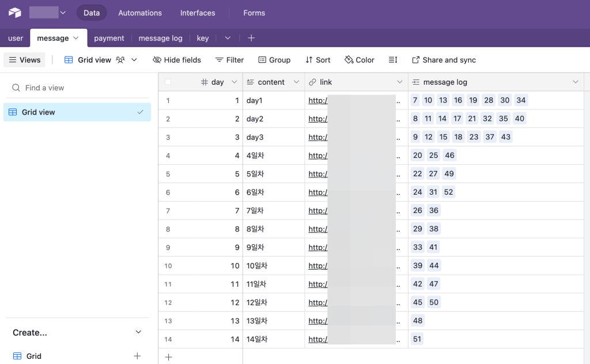Click Share and sync button
The width and height of the screenshot is (590, 364).
coord(444,60)
